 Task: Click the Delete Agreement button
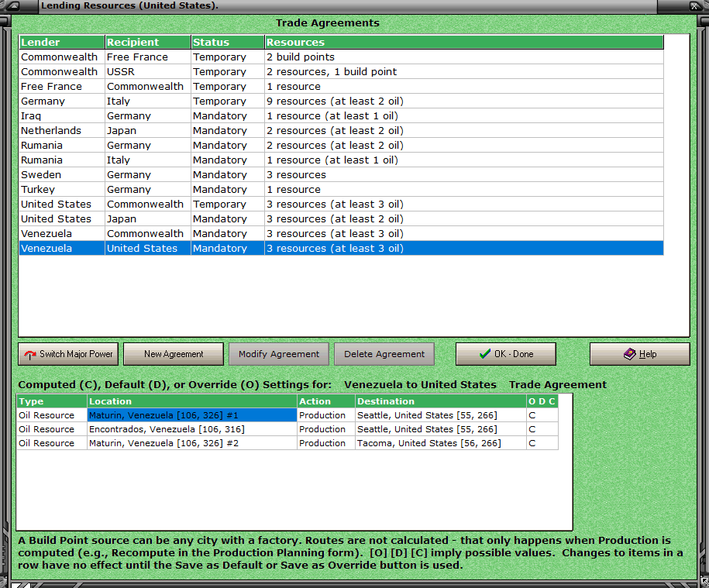coord(384,354)
